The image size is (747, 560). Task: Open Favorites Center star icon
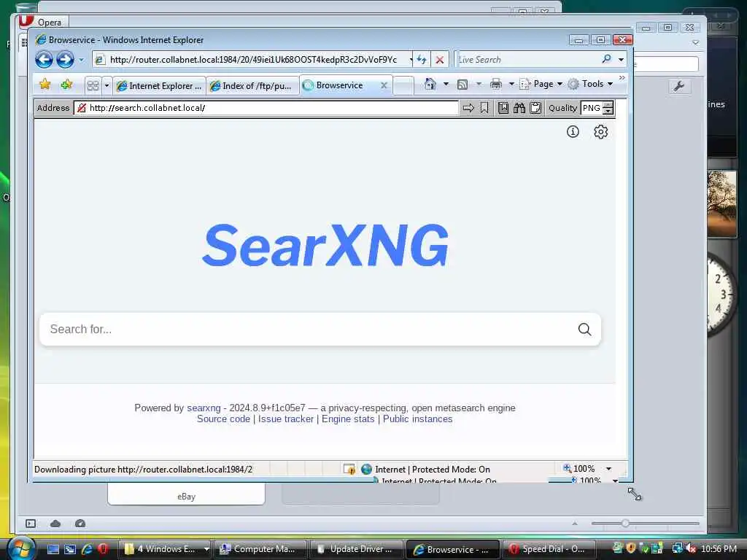point(45,85)
